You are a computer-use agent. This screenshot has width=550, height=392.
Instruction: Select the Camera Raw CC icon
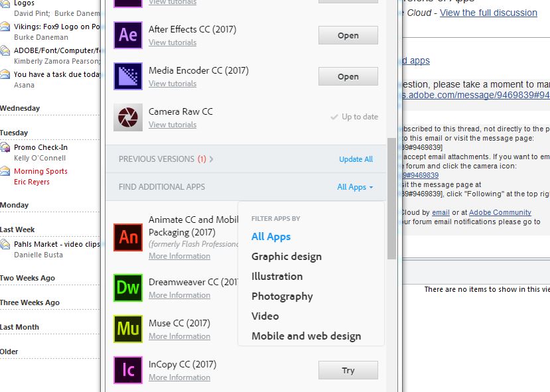pos(127,117)
